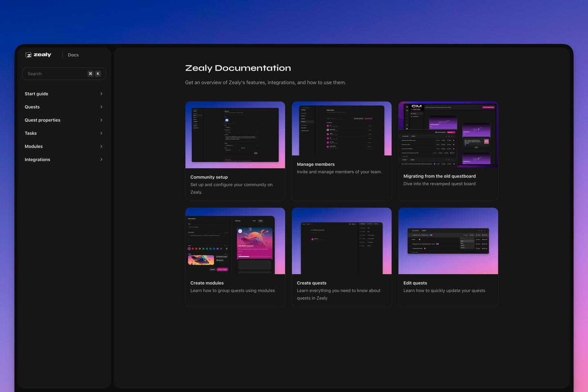Screen dimensions: 588x392
Task: Click the K shortcut key badge
Action: point(98,73)
